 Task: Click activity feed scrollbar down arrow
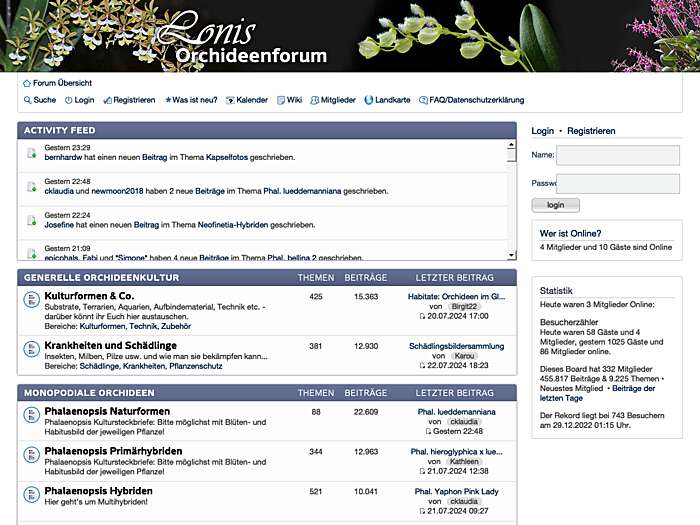pyautogui.click(x=511, y=255)
